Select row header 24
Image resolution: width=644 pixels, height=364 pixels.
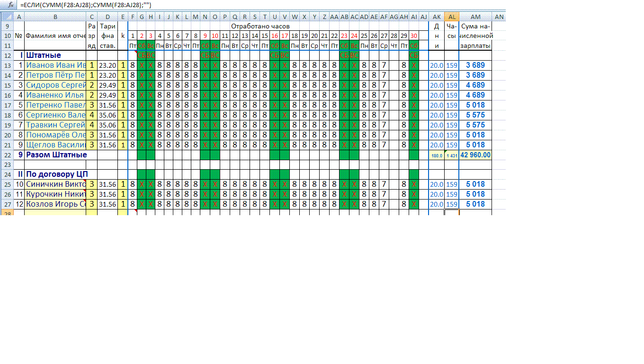[7, 174]
